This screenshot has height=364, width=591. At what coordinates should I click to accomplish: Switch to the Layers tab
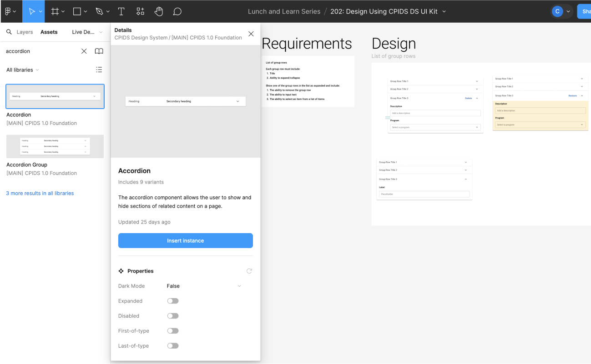coord(25,32)
